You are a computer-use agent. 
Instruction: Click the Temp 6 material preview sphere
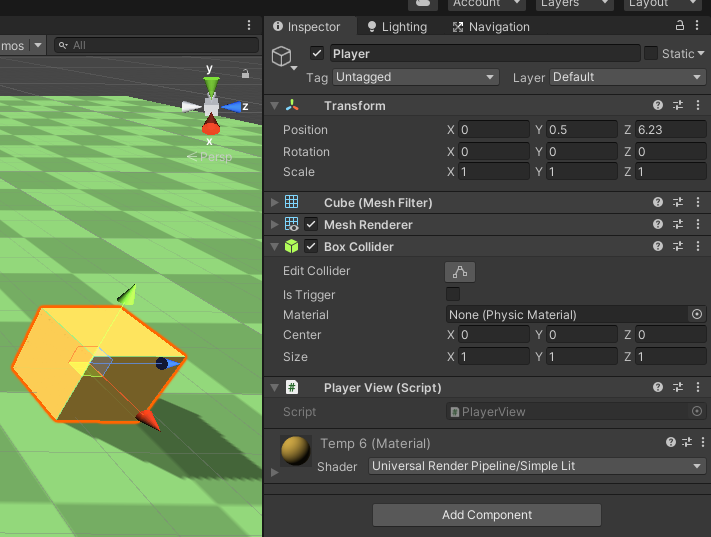tap(295, 451)
